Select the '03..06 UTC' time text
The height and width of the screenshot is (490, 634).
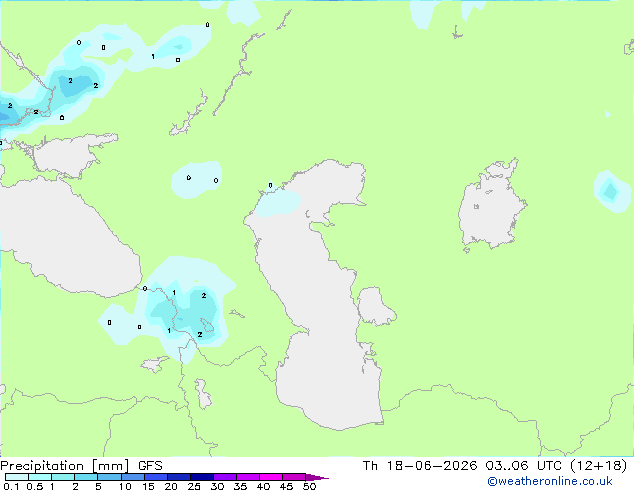coord(524,466)
